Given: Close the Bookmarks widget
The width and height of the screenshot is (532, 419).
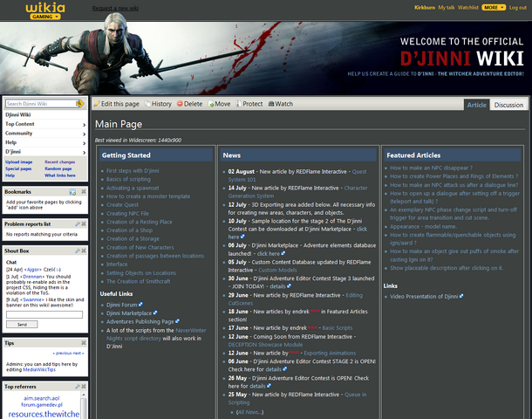Looking at the screenshot, I should pyautogui.click(x=84, y=192).
